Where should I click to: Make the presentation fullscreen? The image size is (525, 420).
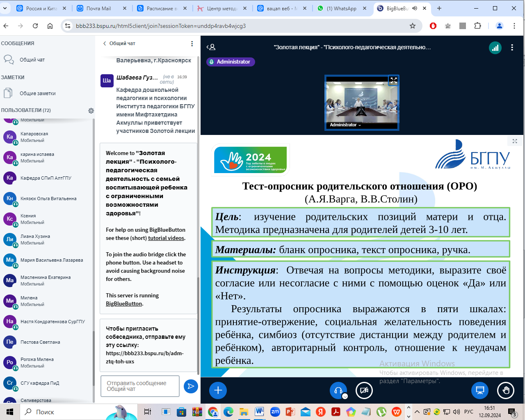click(515, 141)
